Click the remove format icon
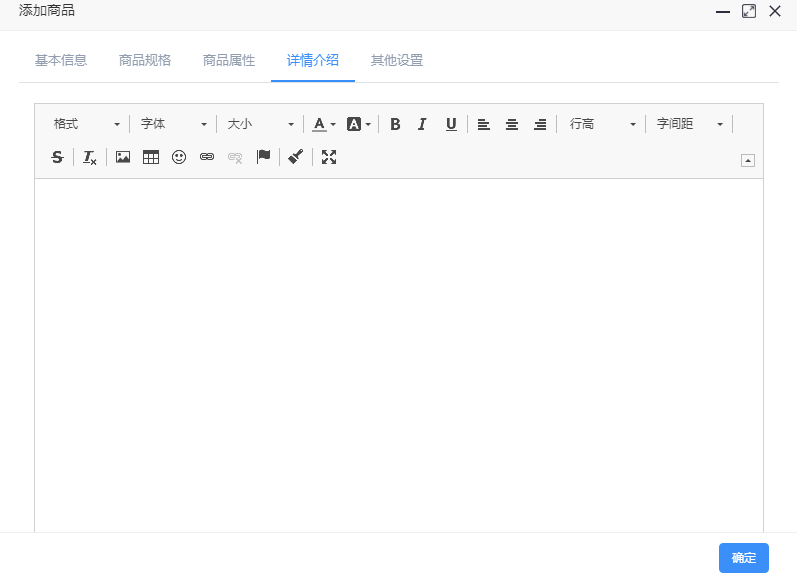Image resolution: width=797 pixels, height=579 pixels. (x=90, y=157)
